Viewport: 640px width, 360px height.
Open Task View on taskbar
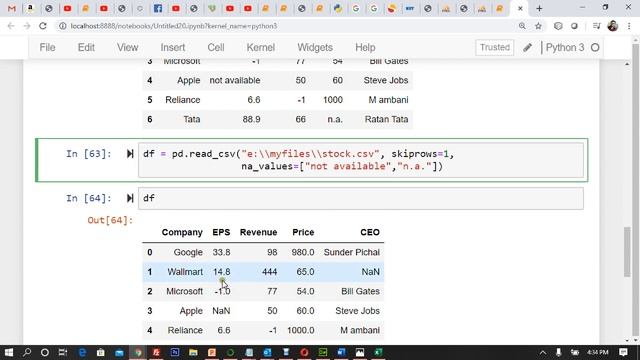pos(63,352)
